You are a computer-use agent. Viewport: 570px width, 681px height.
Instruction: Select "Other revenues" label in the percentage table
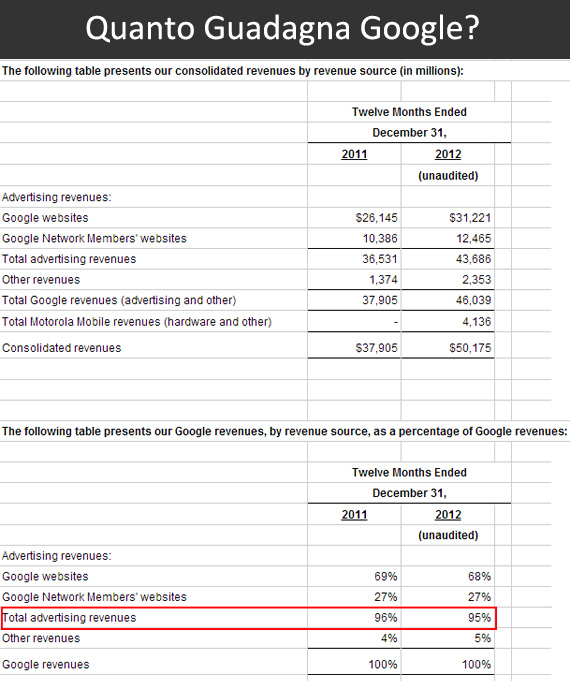41,638
